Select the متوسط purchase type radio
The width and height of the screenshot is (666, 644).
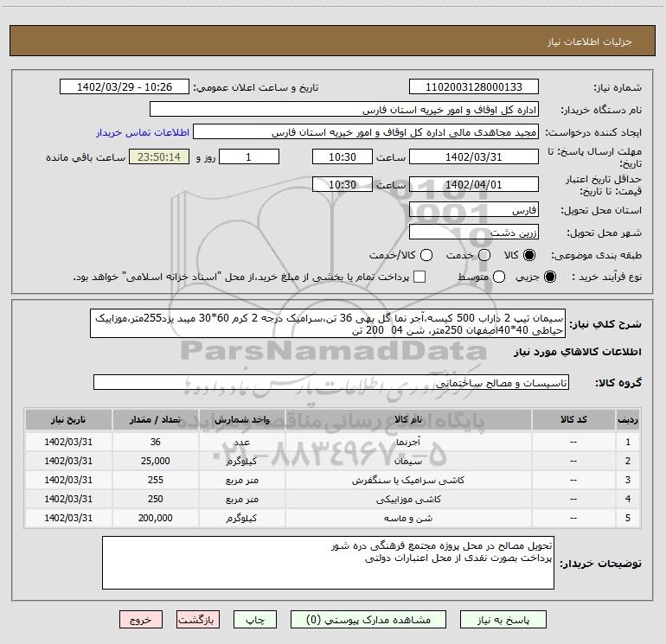[x=499, y=277]
